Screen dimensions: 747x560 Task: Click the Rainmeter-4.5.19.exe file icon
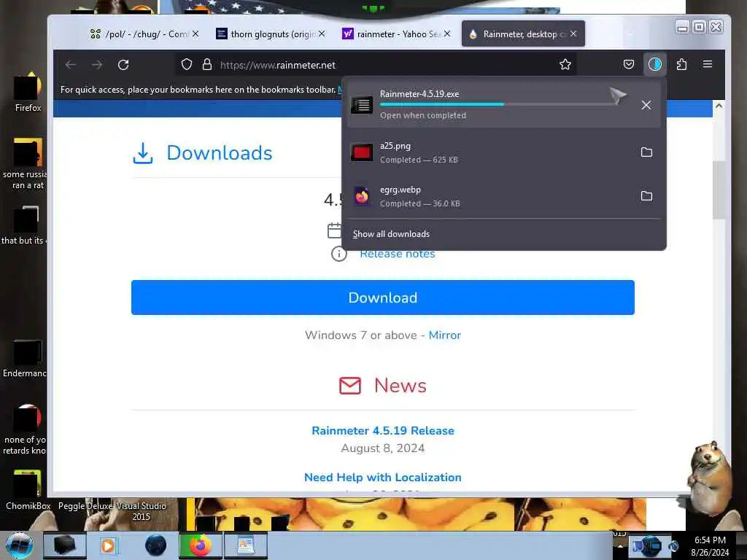point(362,105)
